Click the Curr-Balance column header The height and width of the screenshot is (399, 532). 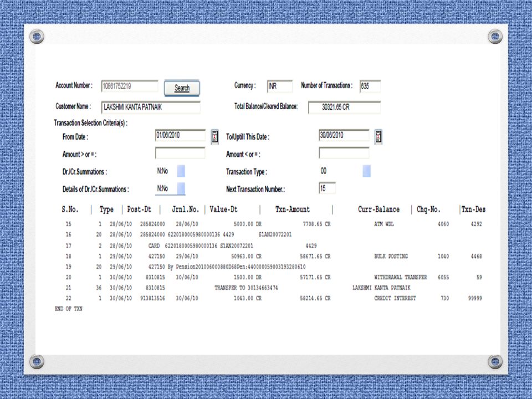pyautogui.click(x=378, y=209)
